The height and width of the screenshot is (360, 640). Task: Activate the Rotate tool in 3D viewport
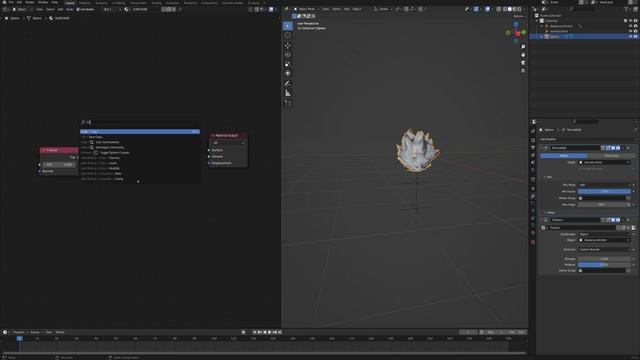(288, 55)
